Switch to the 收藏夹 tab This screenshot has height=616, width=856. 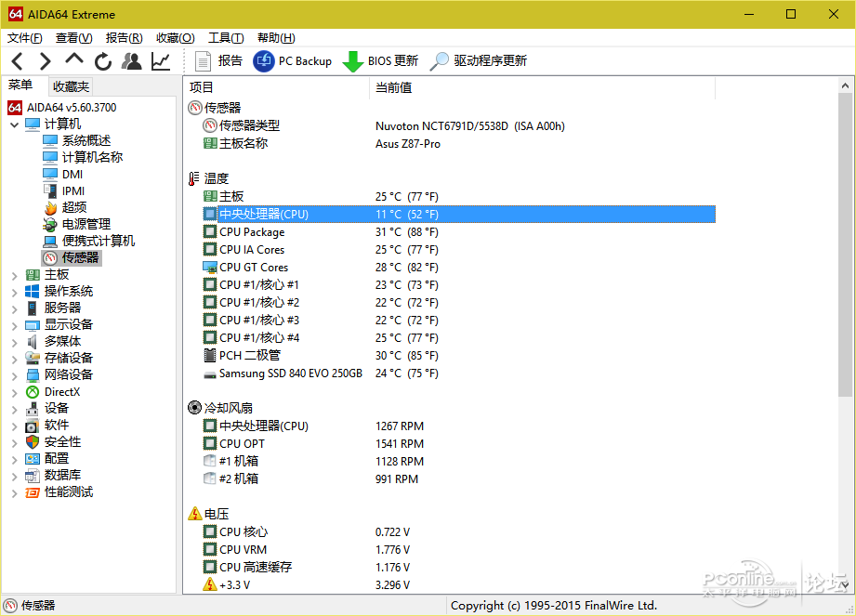click(71, 86)
